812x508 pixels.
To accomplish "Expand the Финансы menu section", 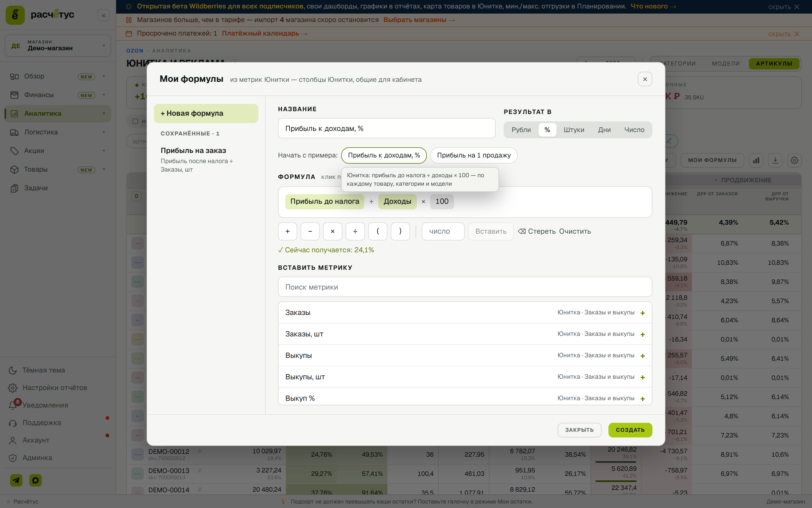I will tap(104, 95).
